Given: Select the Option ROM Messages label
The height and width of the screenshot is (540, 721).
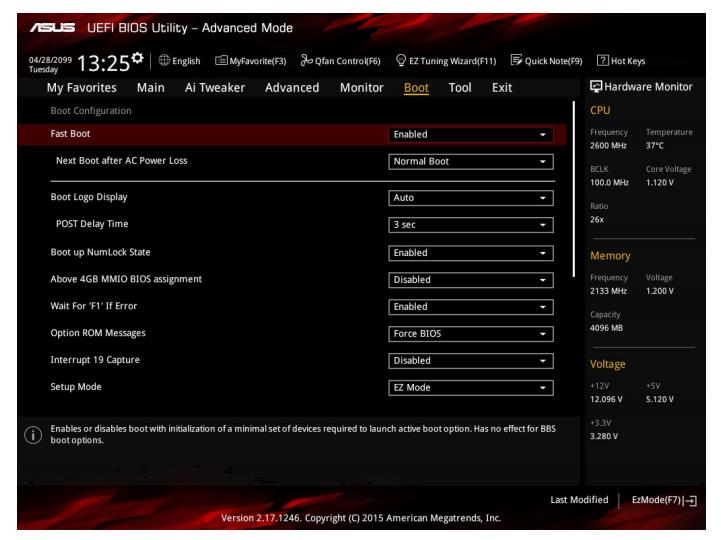Looking at the screenshot, I should point(98,333).
